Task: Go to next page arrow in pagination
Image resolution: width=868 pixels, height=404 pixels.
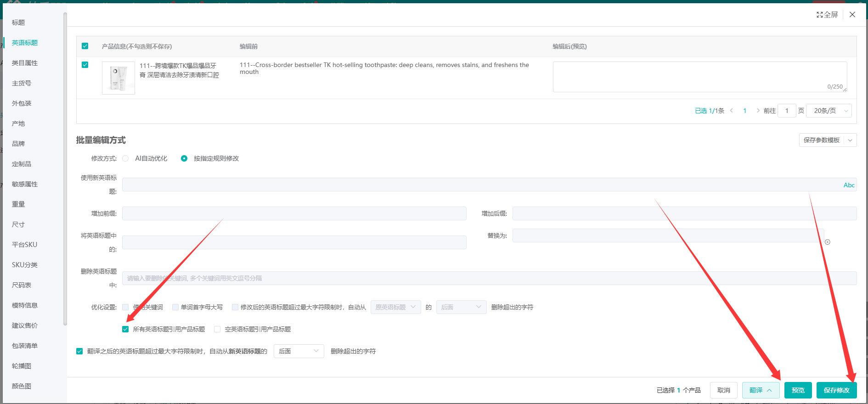Action: tap(758, 111)
